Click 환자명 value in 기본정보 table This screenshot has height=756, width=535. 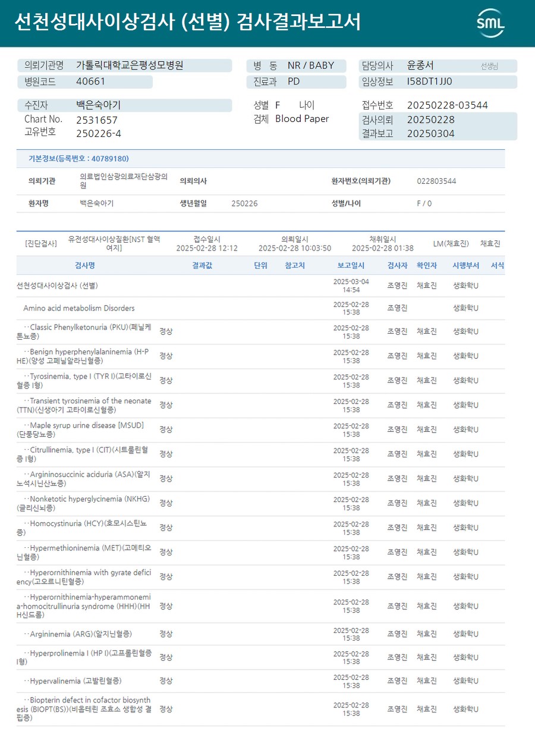pos(96,203)
